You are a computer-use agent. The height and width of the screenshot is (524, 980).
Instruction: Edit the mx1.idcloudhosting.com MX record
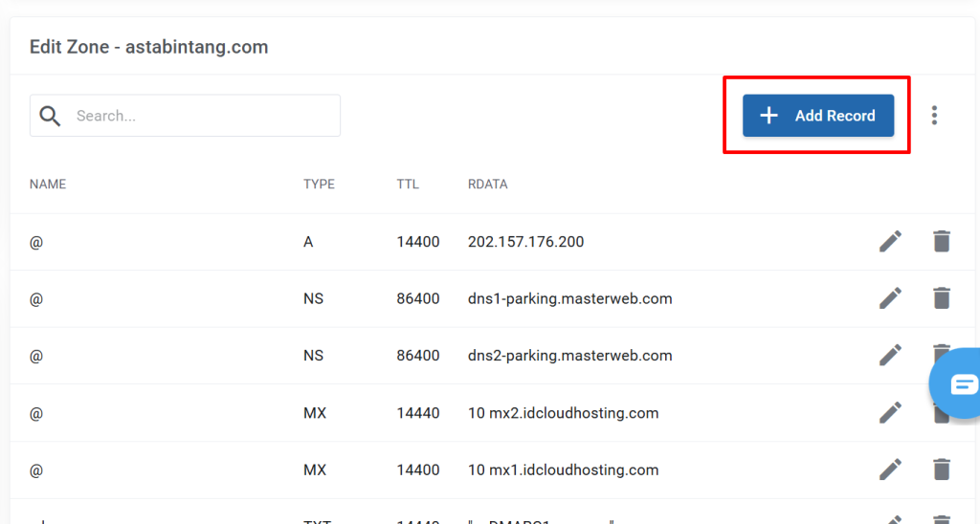click(x=890, y=469)
